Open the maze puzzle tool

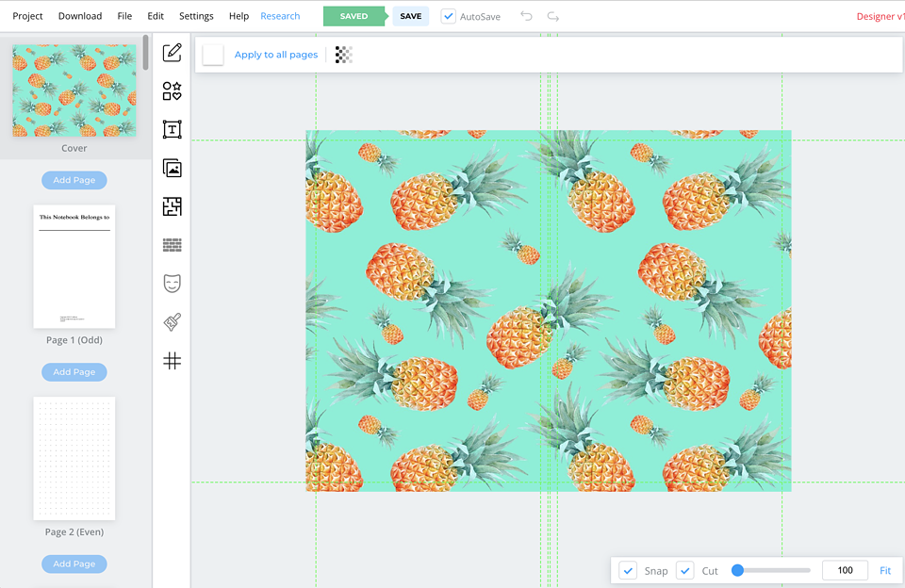click(x=172, y=206)
